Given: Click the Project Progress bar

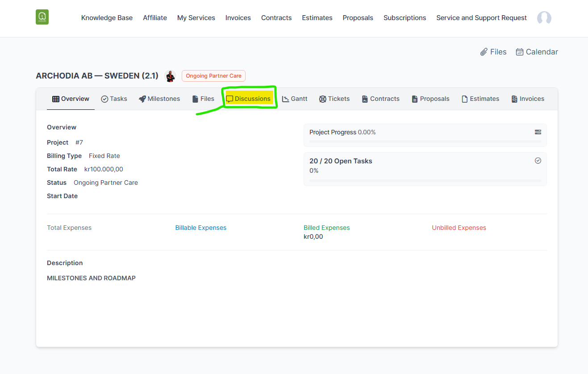Looking at the screenshot, I should point(425,142).
